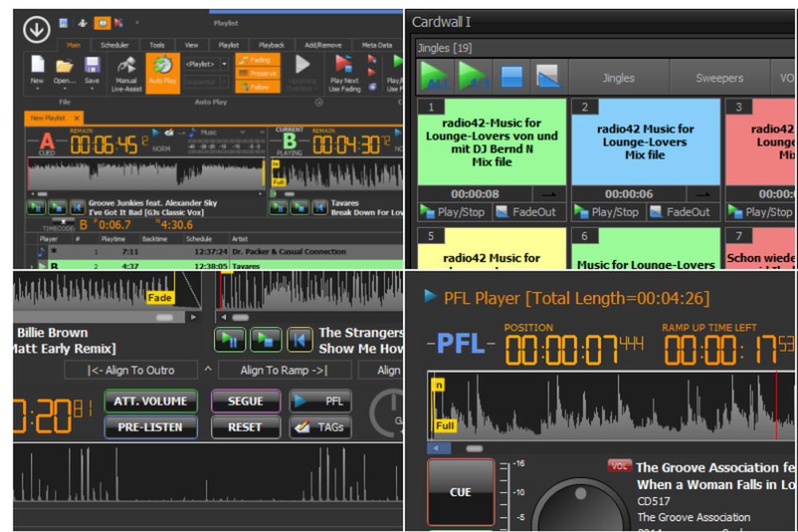This screenshot has width=798, height=532.
Task: Toggle the Preserve option
Action: (258, 73)
